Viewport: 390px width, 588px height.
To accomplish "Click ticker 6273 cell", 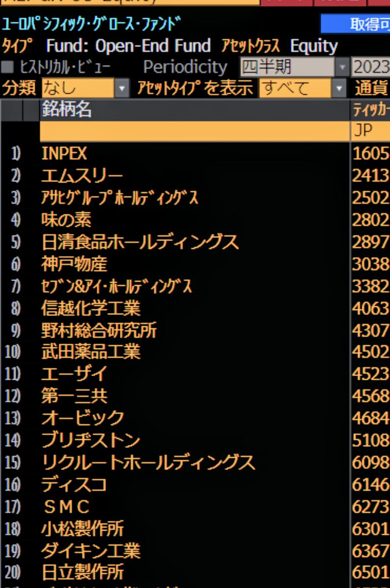I will point(371,507).
